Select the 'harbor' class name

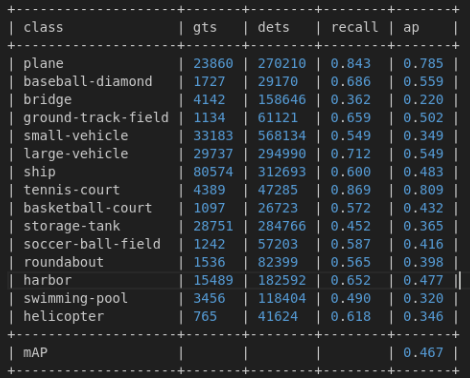(47, 280)
